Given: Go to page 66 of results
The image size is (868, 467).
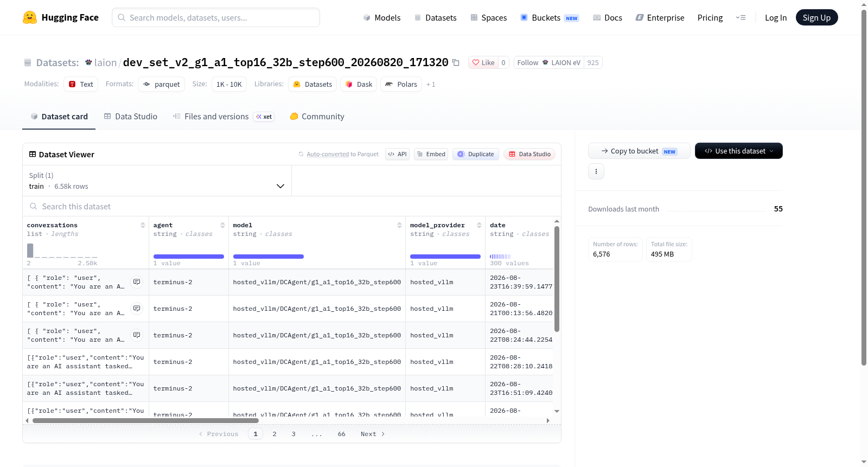Looking at the screenshot, I should pos(342,434).
